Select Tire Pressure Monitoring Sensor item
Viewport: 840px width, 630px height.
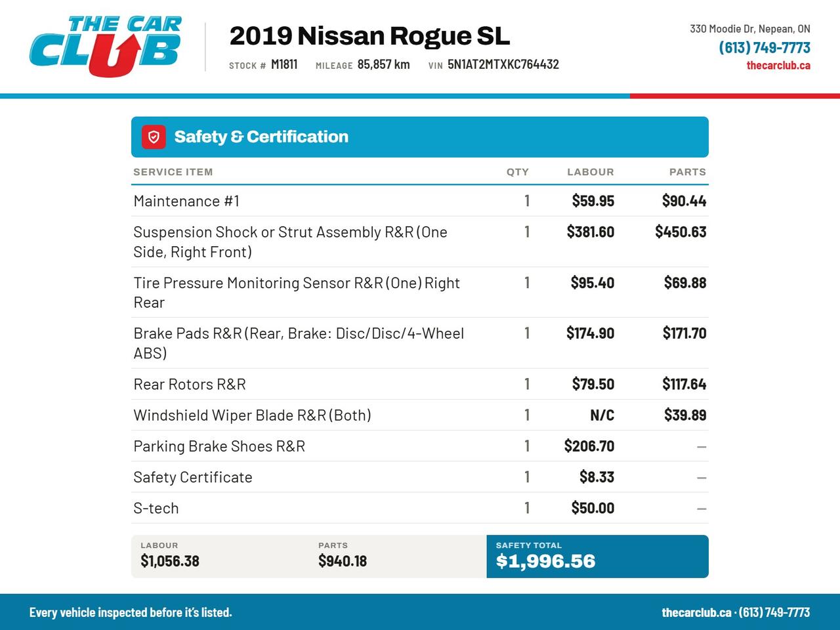point(297,293)
